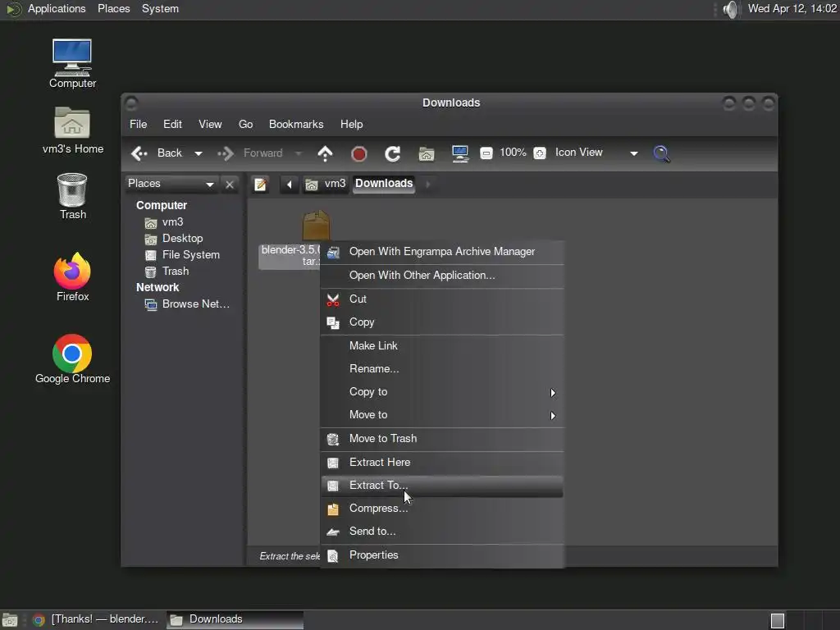
Task: Click the Downloads window menu button in the title bar
Action: [132, 103]
